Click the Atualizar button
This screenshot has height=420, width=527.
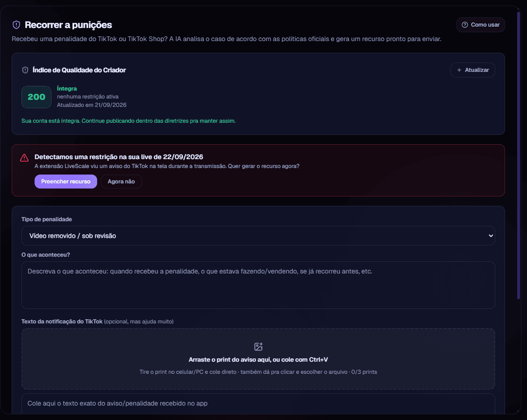pyautogui.click(x=472, y=70)
